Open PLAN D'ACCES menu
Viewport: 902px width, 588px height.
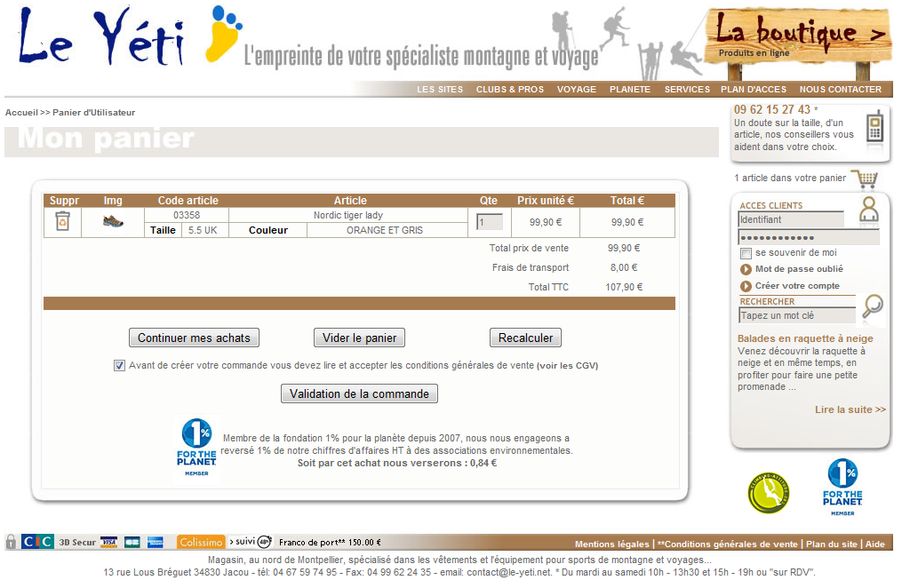(x=754, y=90)
